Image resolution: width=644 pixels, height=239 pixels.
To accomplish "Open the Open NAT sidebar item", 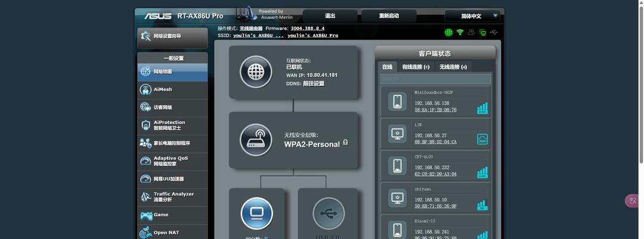I will click(172, 232).
